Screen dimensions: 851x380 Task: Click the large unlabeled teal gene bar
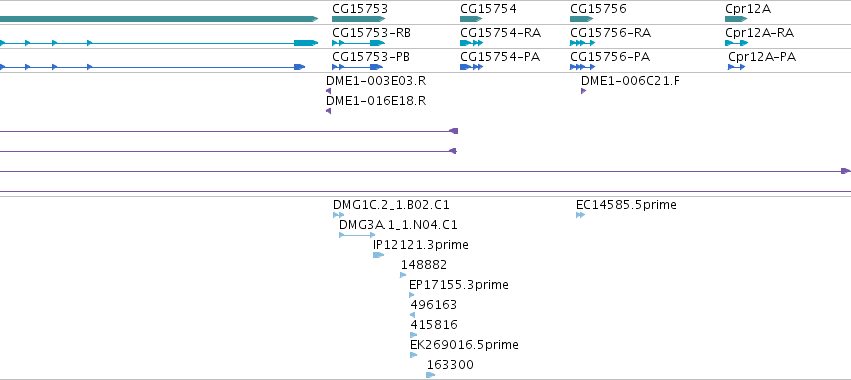(x=159, y=19)
